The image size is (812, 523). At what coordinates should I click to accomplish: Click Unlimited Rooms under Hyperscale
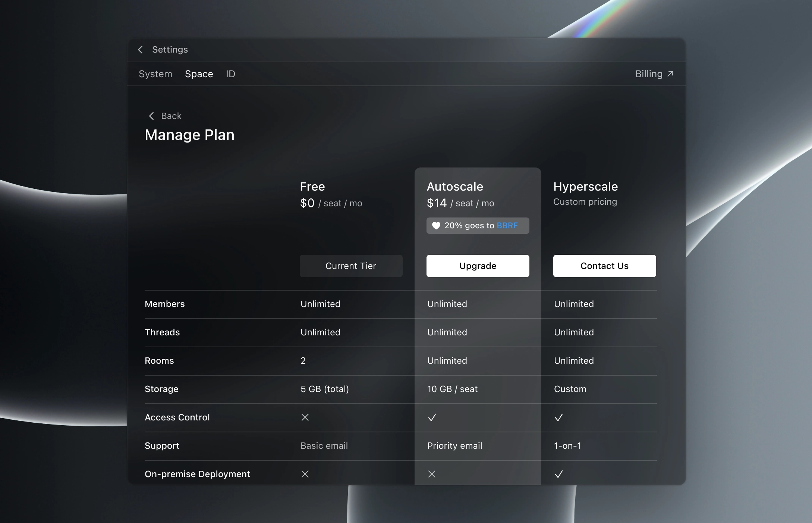(x=574, y=361)
